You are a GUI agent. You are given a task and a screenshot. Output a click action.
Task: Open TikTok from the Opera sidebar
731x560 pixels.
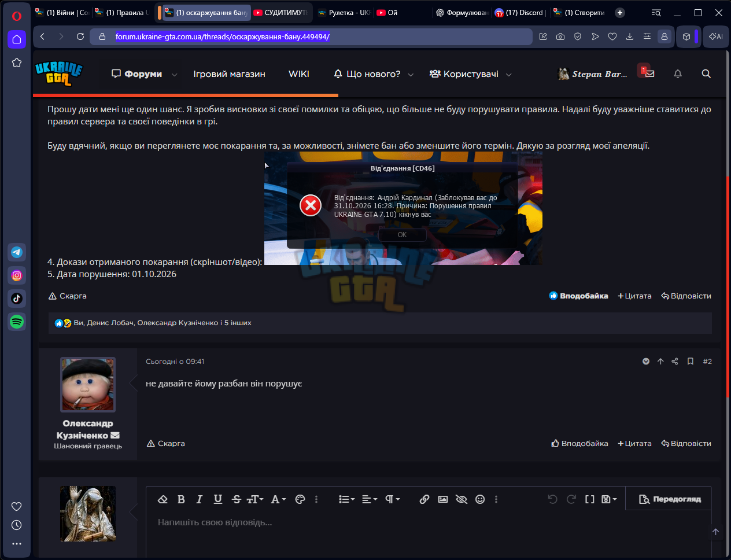pyautogui.click(x=17, y=299)
